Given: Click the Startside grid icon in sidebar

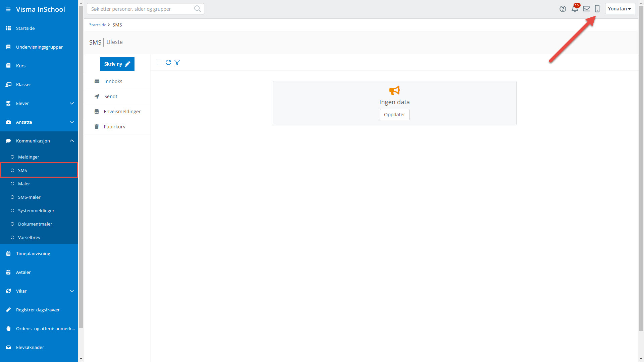Looking at the screenshot, I should (x=8, y=28).
